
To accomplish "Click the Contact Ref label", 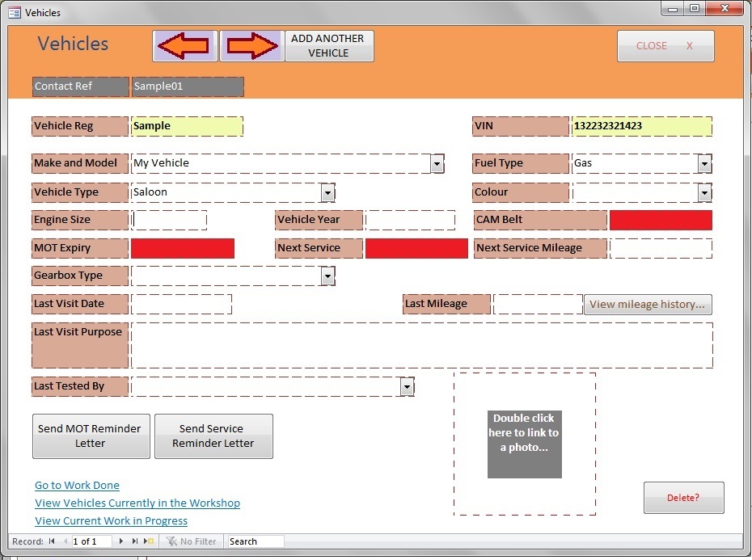I will (81, 86).
